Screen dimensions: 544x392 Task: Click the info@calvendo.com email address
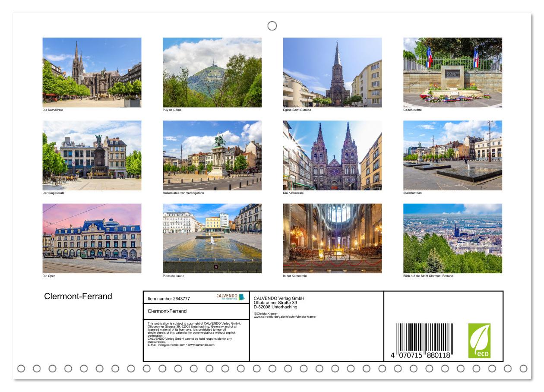coord(173,345)
